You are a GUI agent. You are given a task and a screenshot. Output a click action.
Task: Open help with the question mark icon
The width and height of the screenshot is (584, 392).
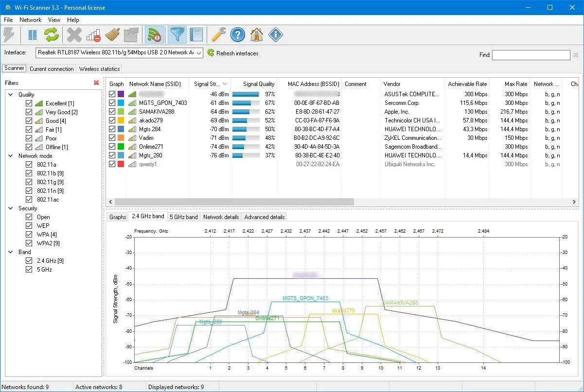tap(237, 34)
